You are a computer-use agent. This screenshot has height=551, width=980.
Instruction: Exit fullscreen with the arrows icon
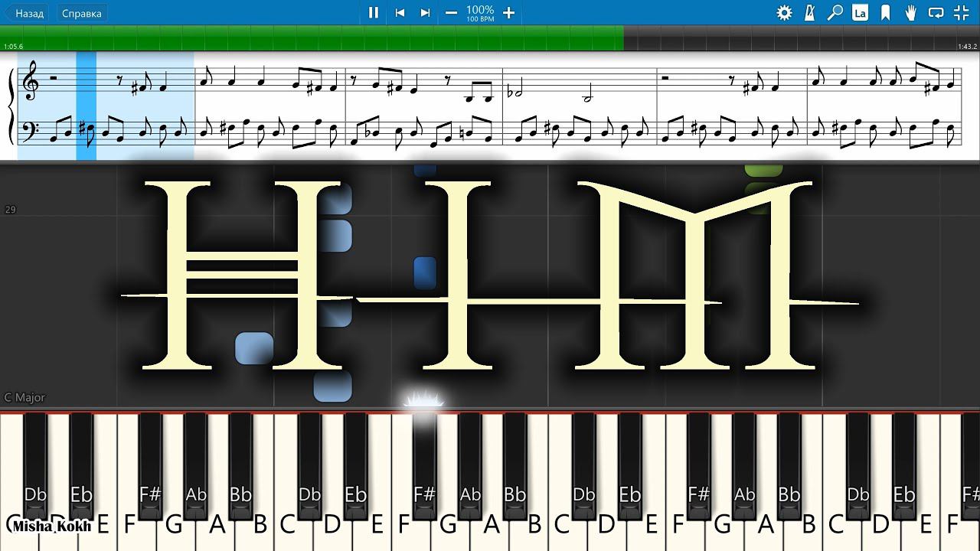961,13
